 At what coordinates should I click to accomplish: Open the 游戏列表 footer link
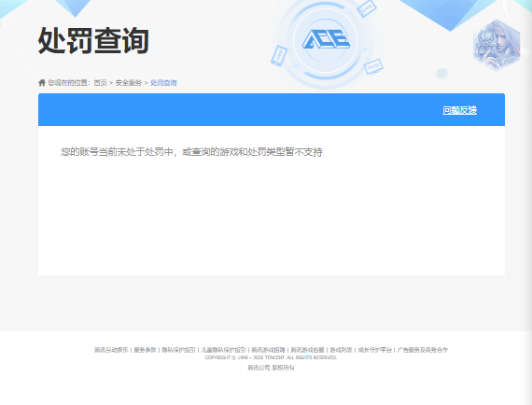[x=341, y=350]
